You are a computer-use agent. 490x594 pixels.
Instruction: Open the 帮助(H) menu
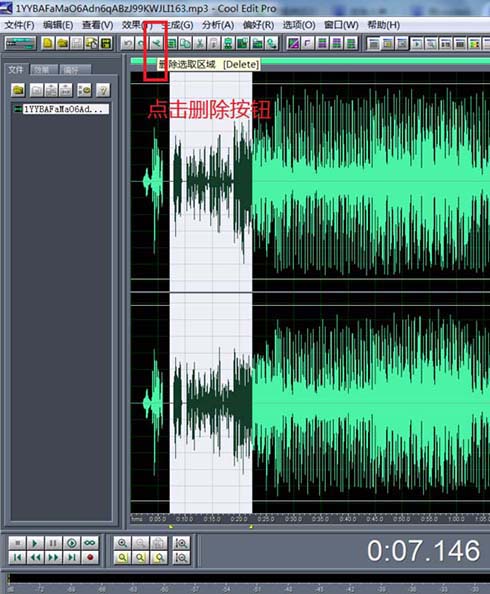pos(384,25)
